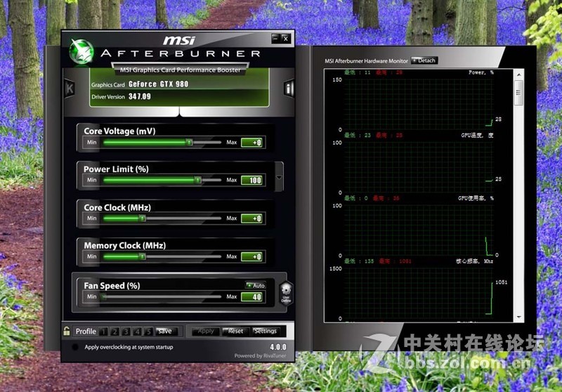Click the Memory Clock slider handle
Screen dimensions: 562x392
143,256
